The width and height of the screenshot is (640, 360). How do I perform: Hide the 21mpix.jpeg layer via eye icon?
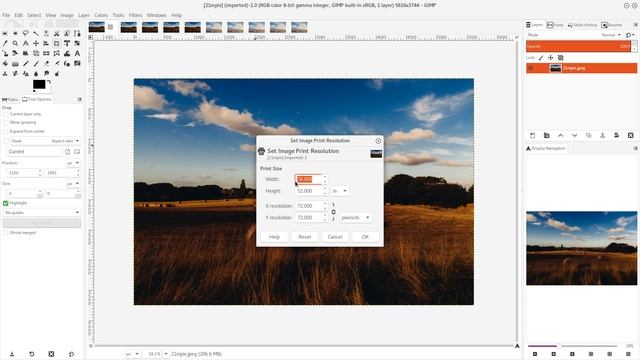pyautogui.click(x=531, y=68)
